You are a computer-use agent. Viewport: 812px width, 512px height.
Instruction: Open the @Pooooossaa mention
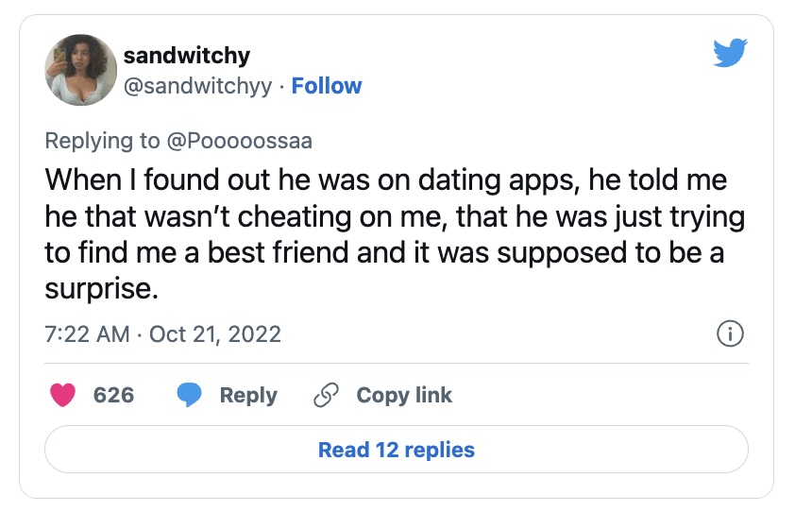240,141
